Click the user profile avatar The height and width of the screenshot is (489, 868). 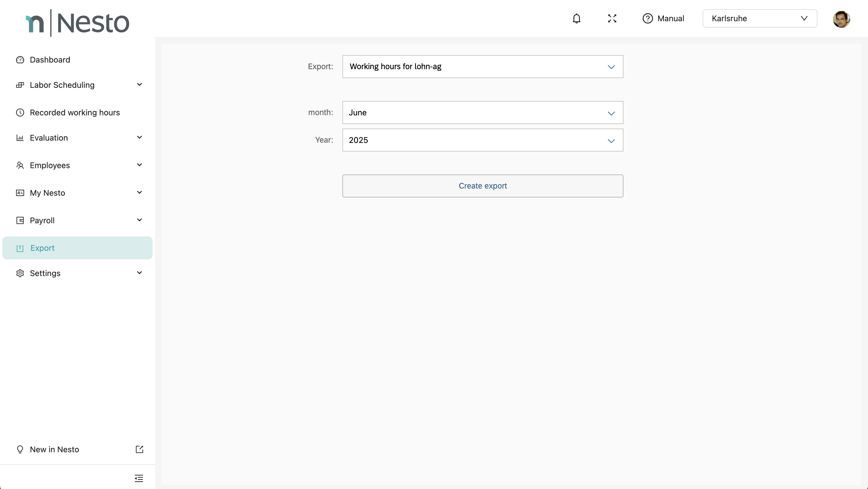point(841,19)
